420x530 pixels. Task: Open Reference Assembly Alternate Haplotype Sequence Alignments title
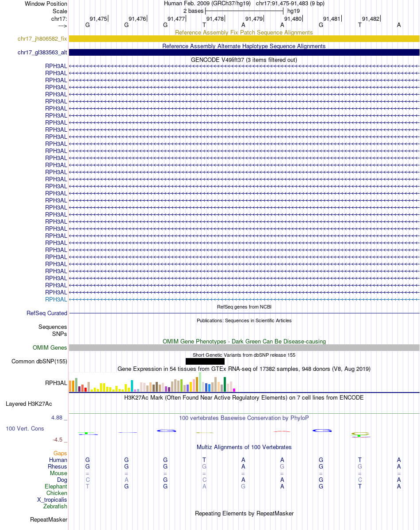(244, 46)
